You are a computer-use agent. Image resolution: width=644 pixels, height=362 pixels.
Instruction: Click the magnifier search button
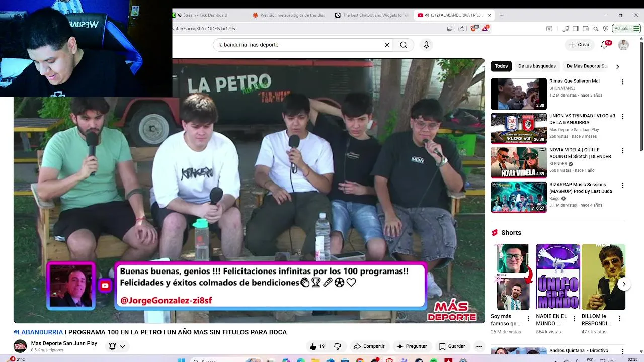pos(404,45)
